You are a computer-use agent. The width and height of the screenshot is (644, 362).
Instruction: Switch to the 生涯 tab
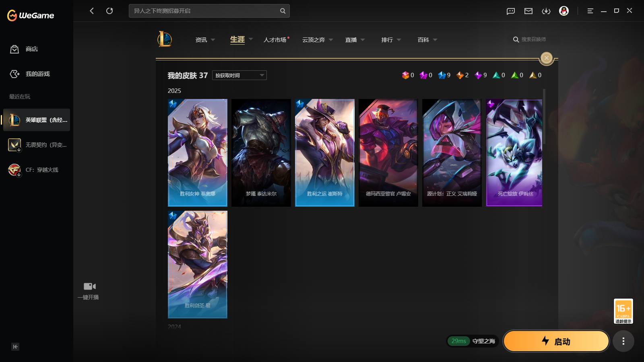coord(237,39)
